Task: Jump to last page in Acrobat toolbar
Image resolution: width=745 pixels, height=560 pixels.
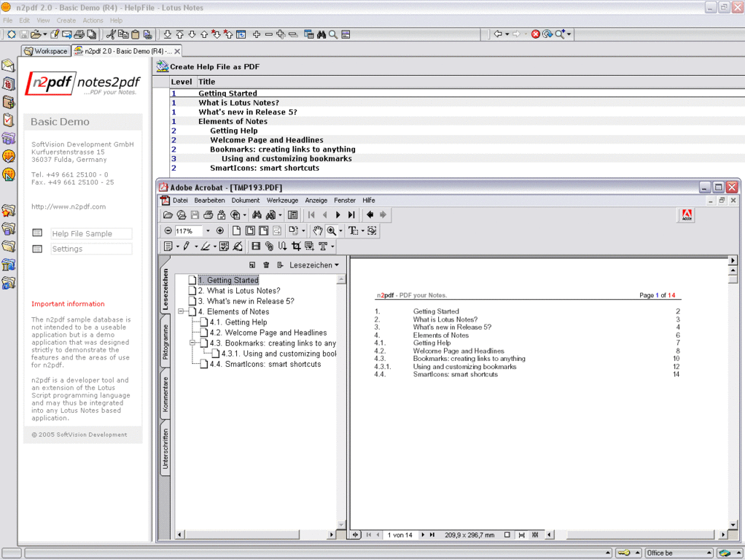Action: pyautogui.click(x=351, y=215)
